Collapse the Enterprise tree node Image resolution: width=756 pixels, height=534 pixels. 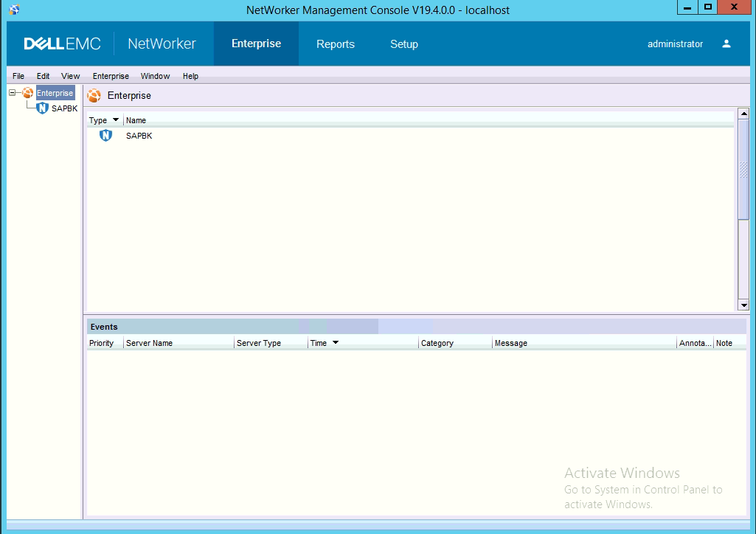click(x=13, y=93)
